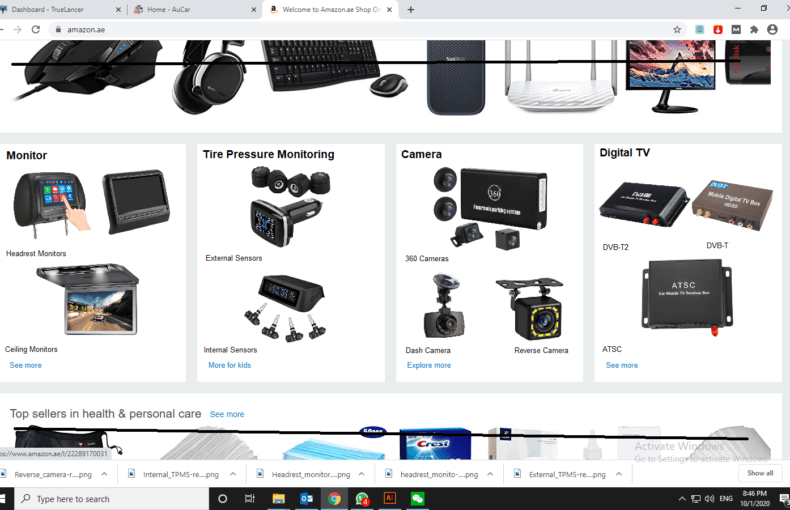Go forward with the browser arrow

coord(18,30)
